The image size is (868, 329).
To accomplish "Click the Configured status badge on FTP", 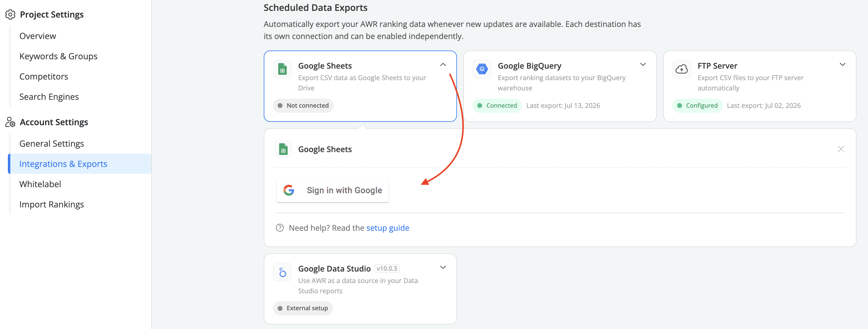I will coord(697,106).
